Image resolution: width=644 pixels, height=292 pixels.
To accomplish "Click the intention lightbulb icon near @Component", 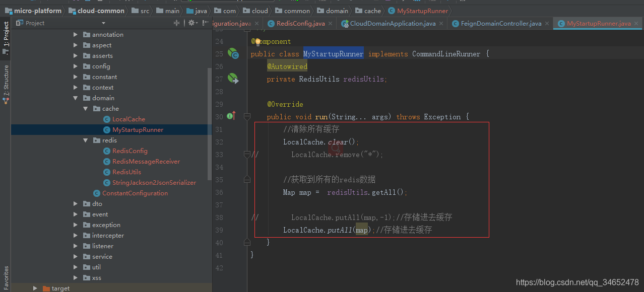I will 257,41.
